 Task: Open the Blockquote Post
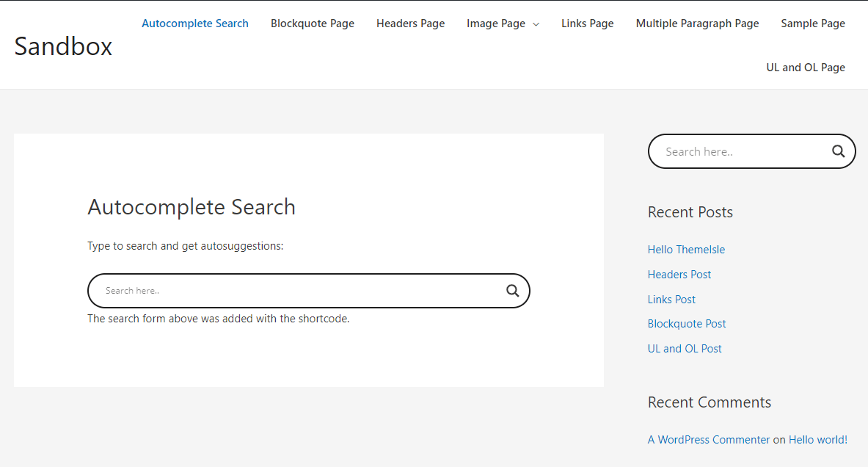(687, 323)
